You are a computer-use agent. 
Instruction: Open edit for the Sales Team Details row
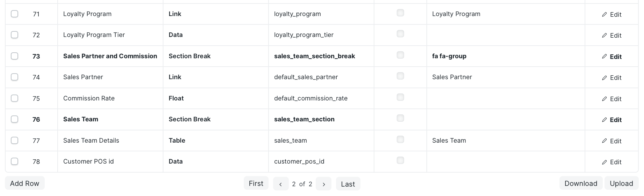[612, 141]
